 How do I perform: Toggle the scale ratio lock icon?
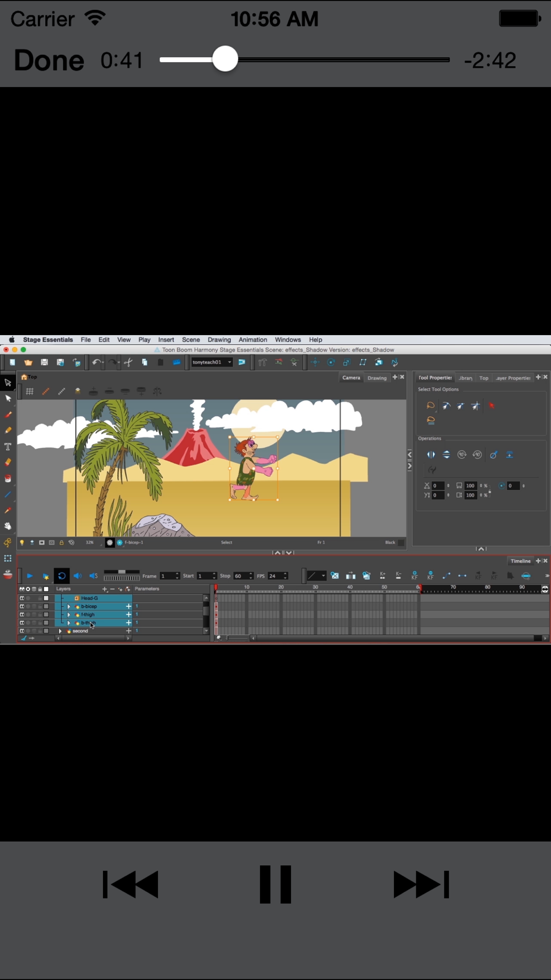pos(489,491)
